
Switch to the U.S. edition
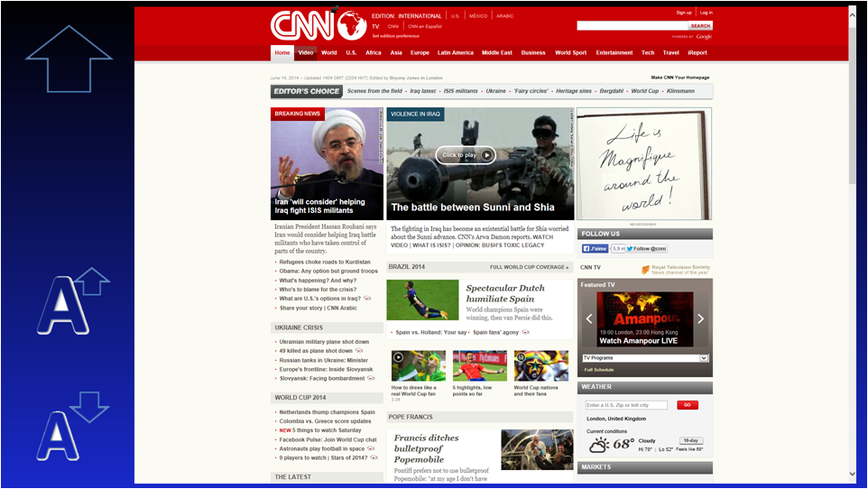pos(455,16)
